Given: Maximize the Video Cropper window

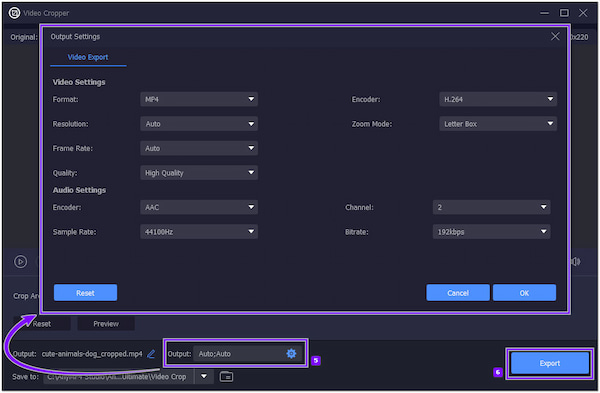Looking at the screenshot, I should point(564,13).
